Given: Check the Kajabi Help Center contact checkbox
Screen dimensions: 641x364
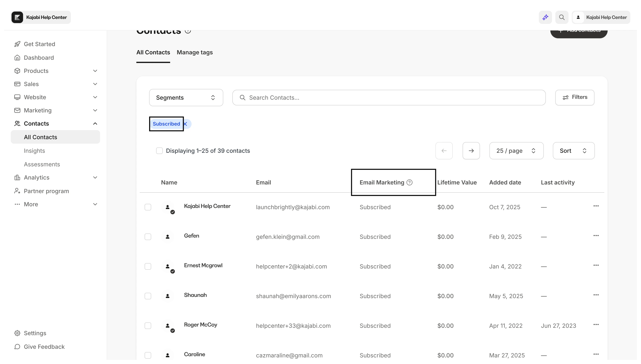Looking at the screenshot, I should tap(148, 207).
